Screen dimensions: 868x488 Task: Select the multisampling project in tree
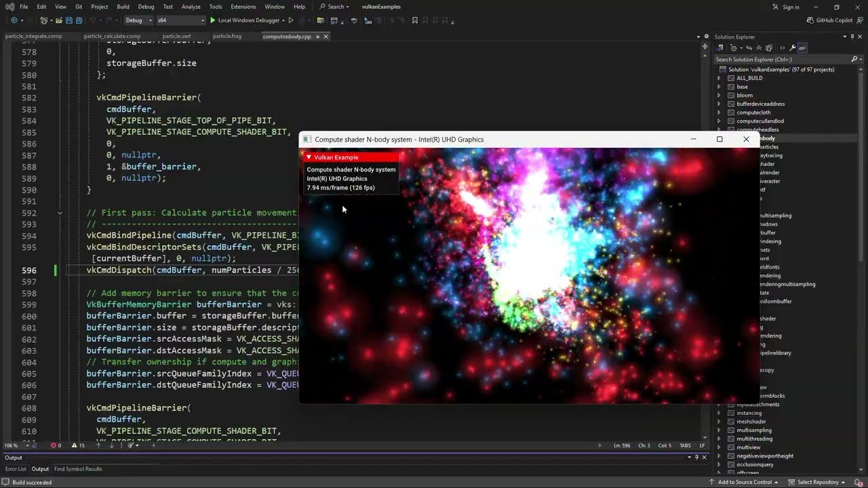[754, 430]
